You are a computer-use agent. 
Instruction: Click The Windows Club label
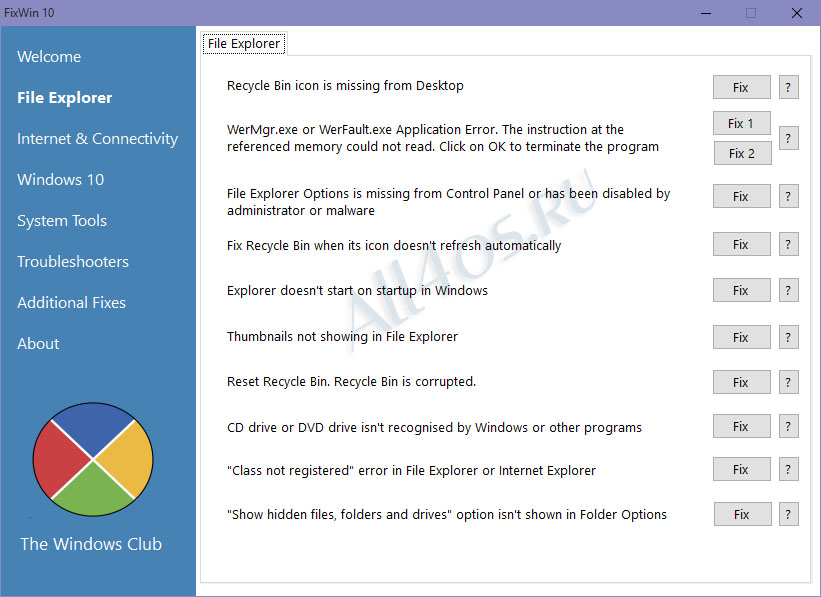[x=91, y=544]
